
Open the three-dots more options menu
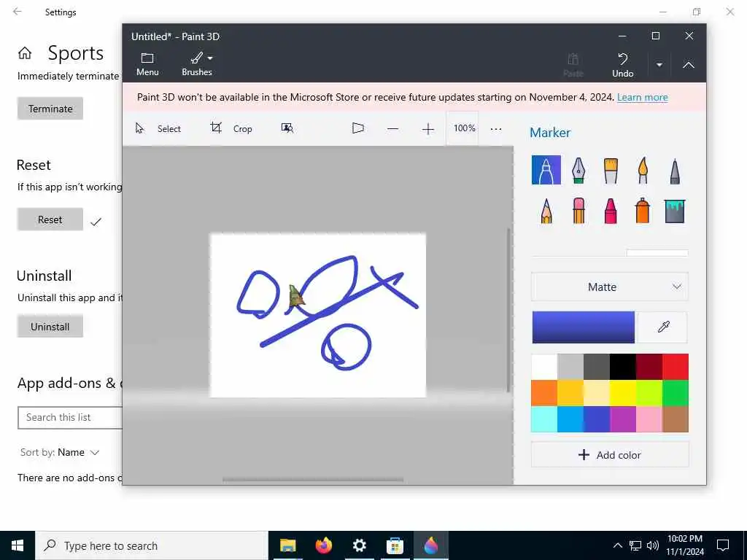point(496,128)
